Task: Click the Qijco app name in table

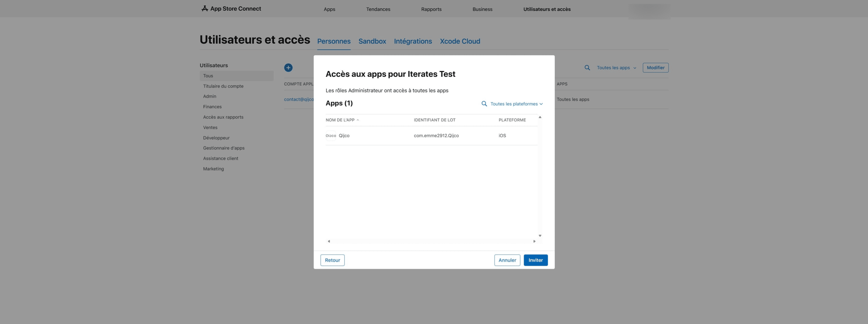Action: (344, 136)
